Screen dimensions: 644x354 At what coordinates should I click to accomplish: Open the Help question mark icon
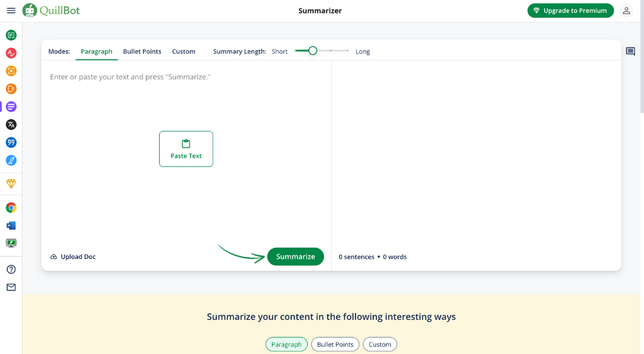(11, 269)
